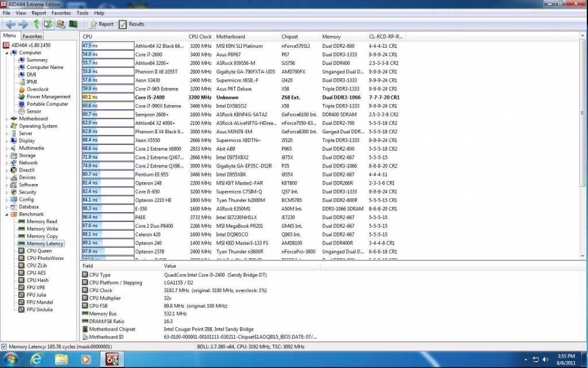This screenshot has width=588, height=368.
Task: Select the Core i7-2600 result row
Action: click(148, 54)
